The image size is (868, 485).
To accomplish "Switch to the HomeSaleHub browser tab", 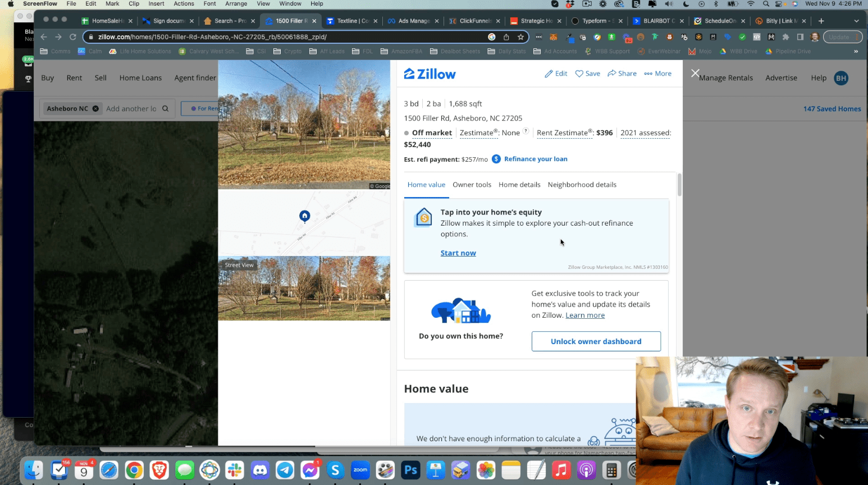I will tap(107, 21).
